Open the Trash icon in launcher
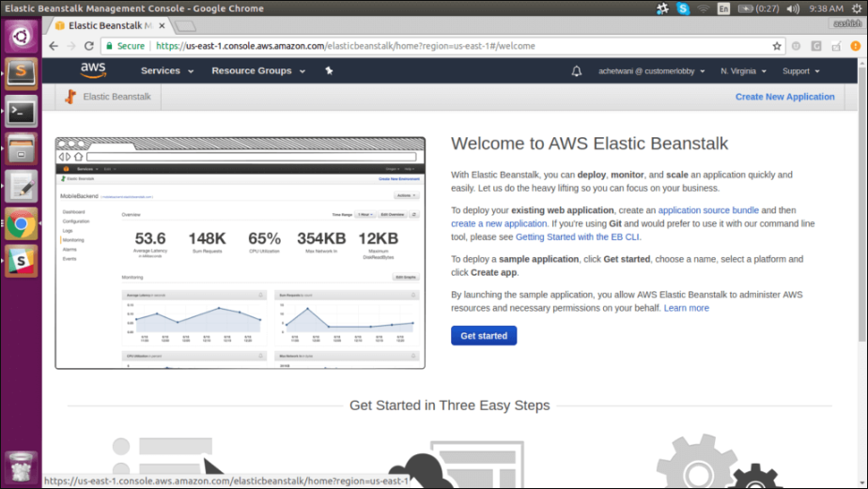 click(21, 467)
